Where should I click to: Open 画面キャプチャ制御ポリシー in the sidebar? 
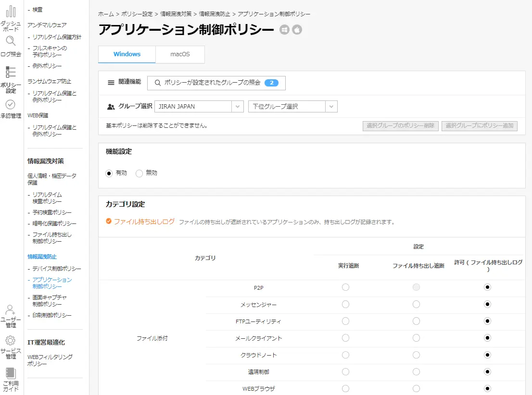[x=49, y=301]
